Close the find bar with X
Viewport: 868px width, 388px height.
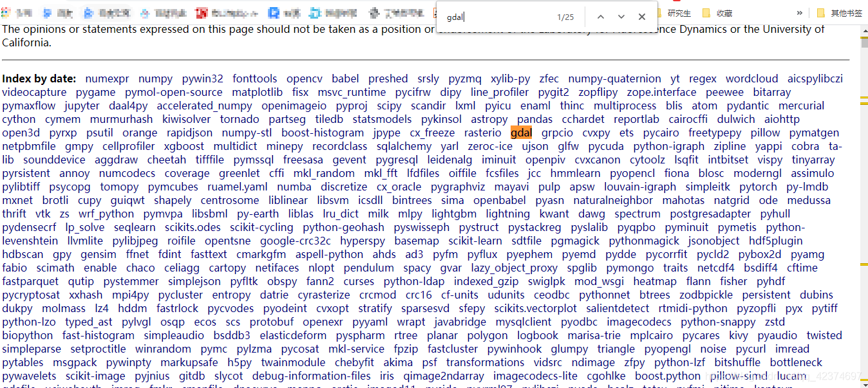(642, 17)
